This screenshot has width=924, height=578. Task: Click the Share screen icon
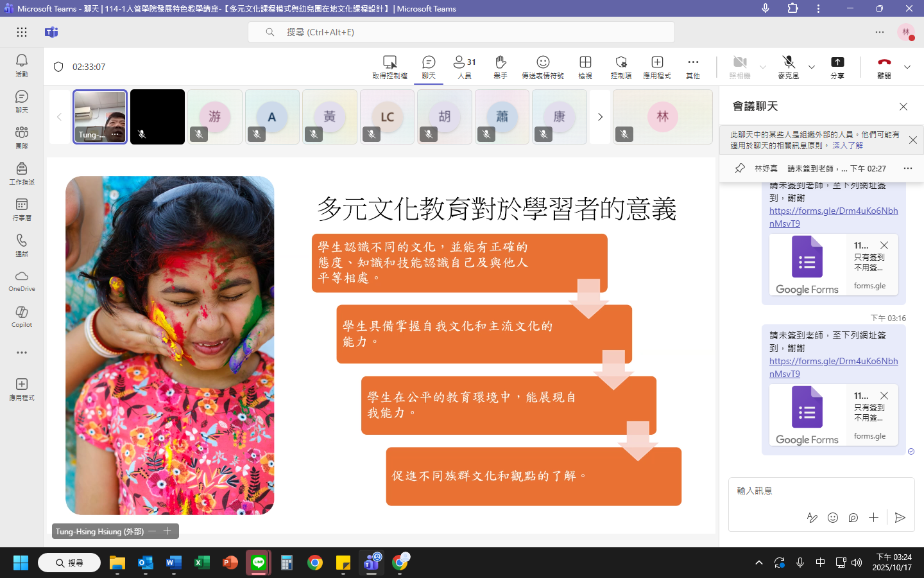coord(837,66)
